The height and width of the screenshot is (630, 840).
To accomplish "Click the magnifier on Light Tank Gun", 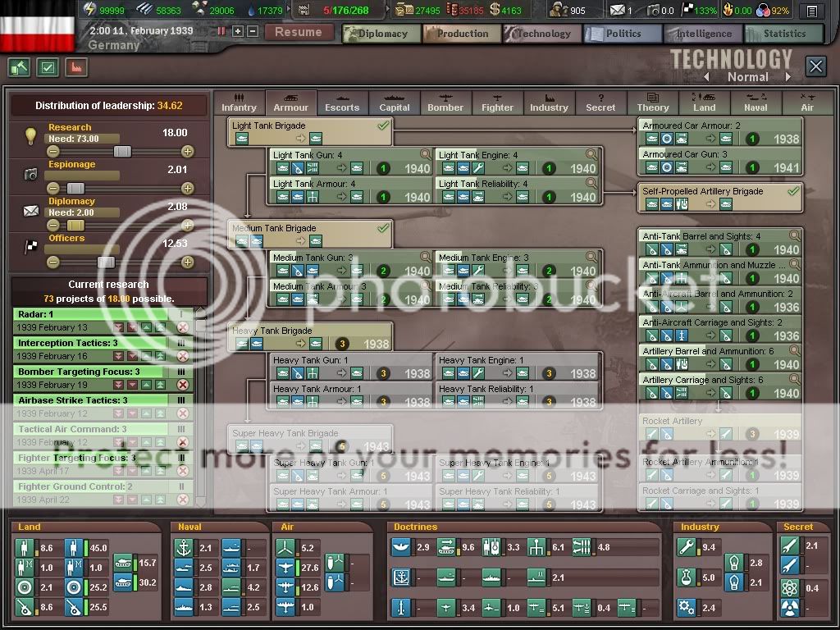I will (x=426, y=154).
